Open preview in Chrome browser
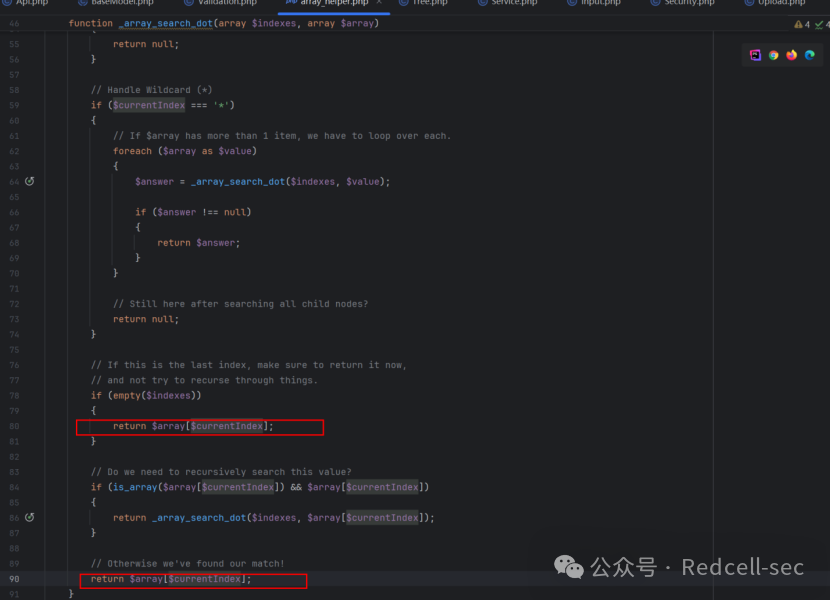Screen dimensions: 830x600 773,55
